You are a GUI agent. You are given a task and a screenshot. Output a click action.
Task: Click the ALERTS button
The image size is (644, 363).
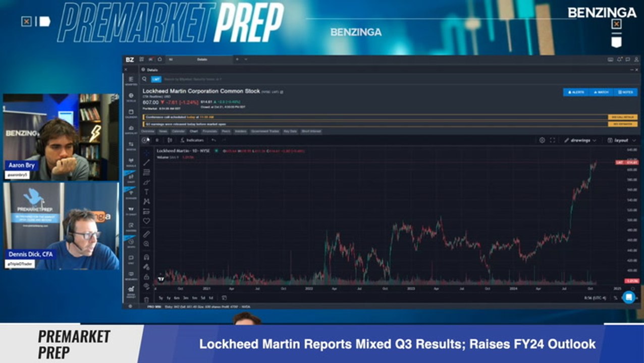pyautogui.click(x=576, y=92)
